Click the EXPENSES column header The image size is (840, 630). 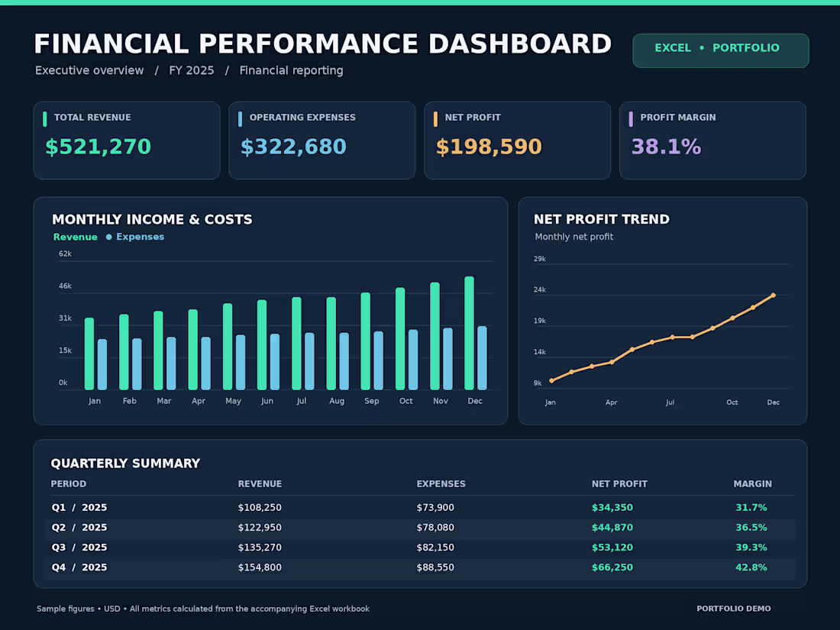(441, 483)
